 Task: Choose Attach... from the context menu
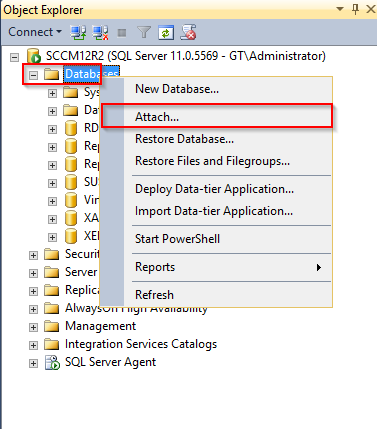tap(217, 117)
